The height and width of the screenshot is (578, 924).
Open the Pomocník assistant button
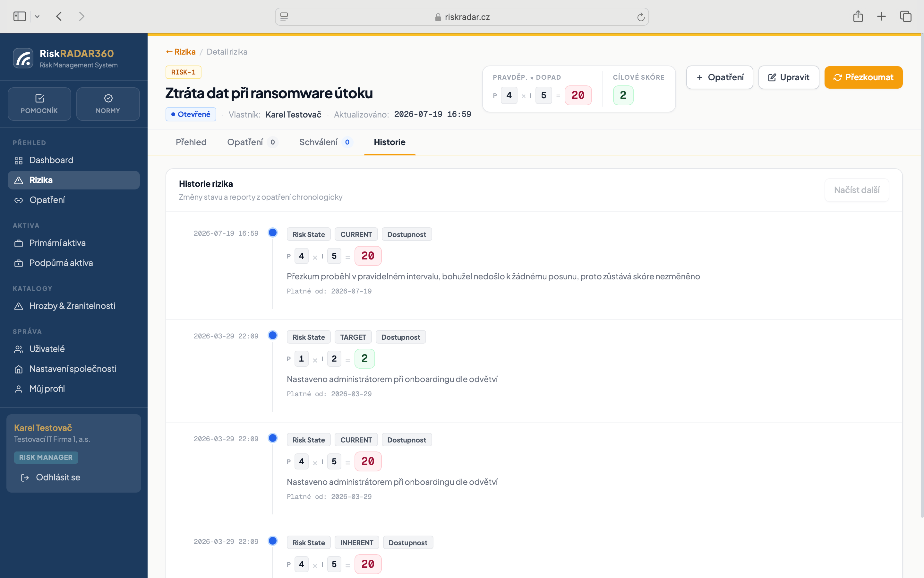tap(39, 104)
